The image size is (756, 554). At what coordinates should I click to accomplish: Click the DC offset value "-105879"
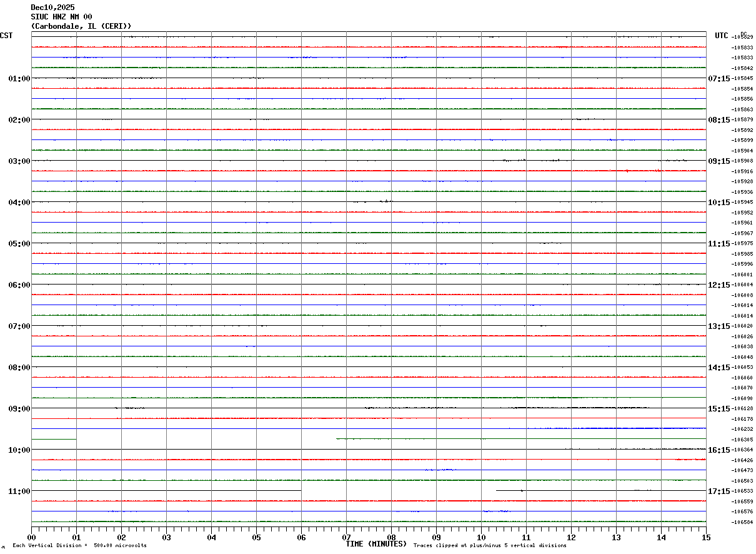coord(743,119)
